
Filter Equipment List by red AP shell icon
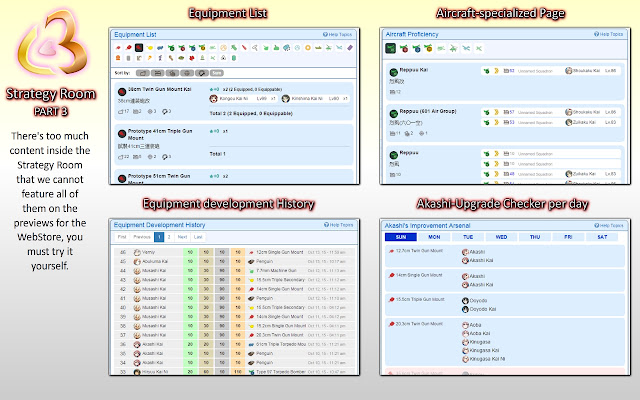[x=244, y=47]
